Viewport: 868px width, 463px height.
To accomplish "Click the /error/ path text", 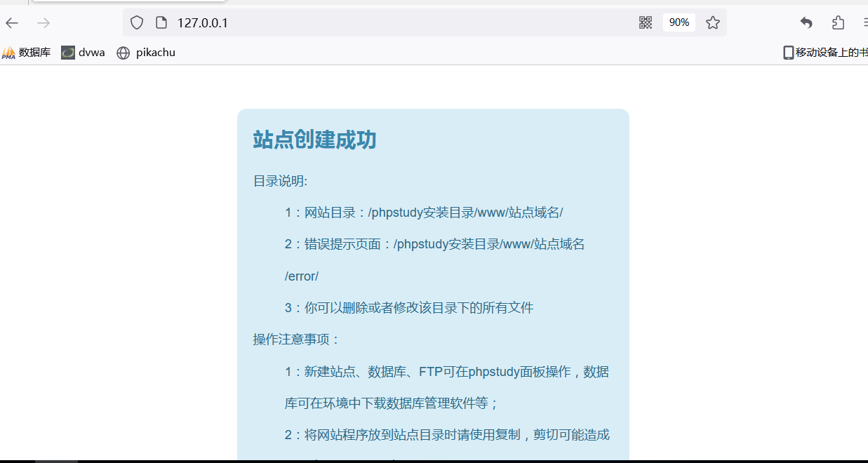I will (x=302, y=276).
